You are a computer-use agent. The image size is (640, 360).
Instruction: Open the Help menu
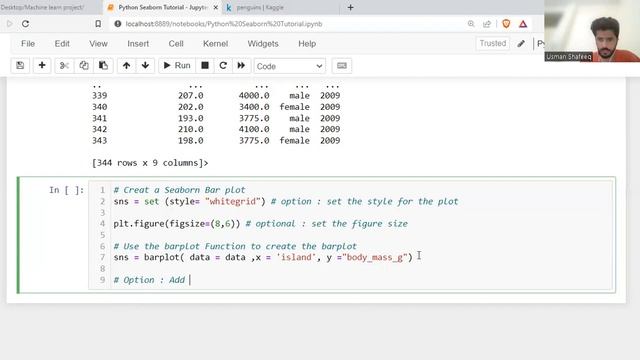tap(307, 44)
